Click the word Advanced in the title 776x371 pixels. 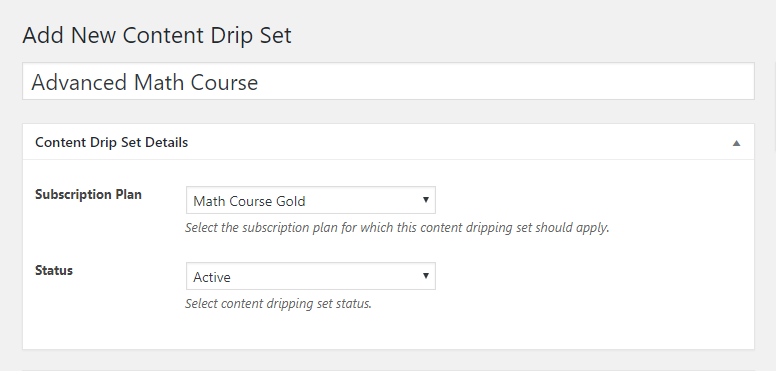(79, 82)
